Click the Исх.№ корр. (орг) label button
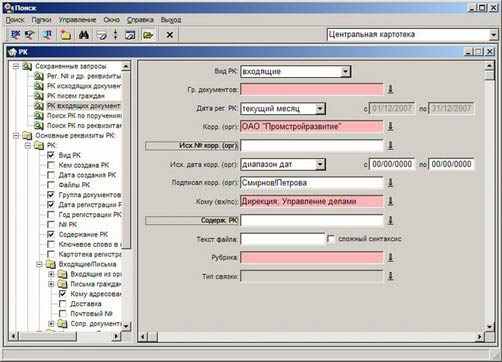This screenshot has height=362, width=502. 192,146
